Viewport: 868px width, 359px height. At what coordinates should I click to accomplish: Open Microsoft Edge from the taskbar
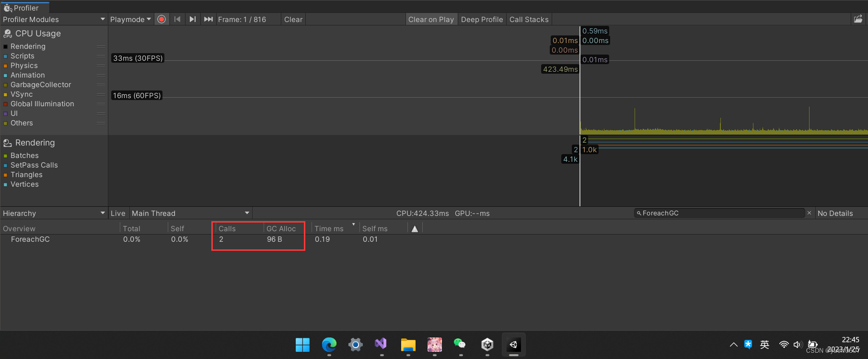point(329,345)
